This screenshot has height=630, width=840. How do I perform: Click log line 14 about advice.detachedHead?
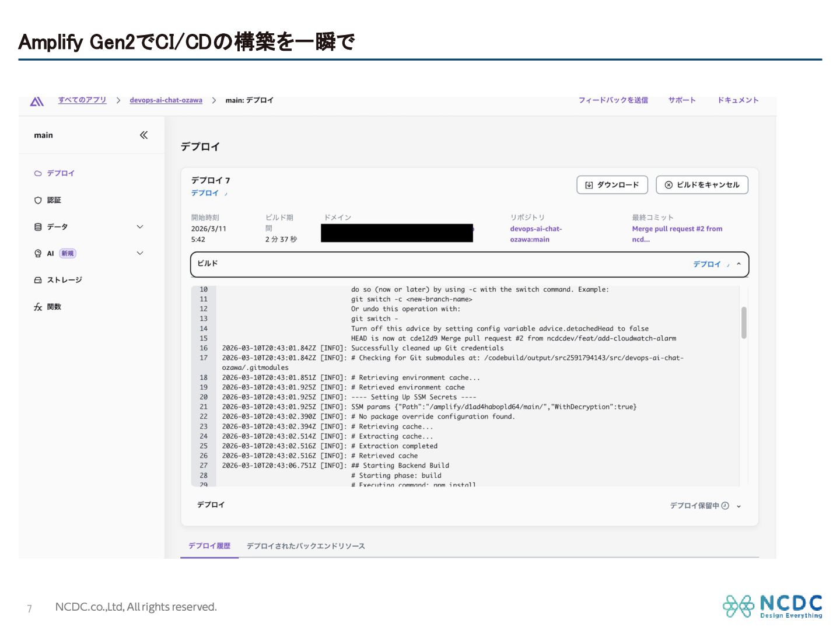(500, 329)
